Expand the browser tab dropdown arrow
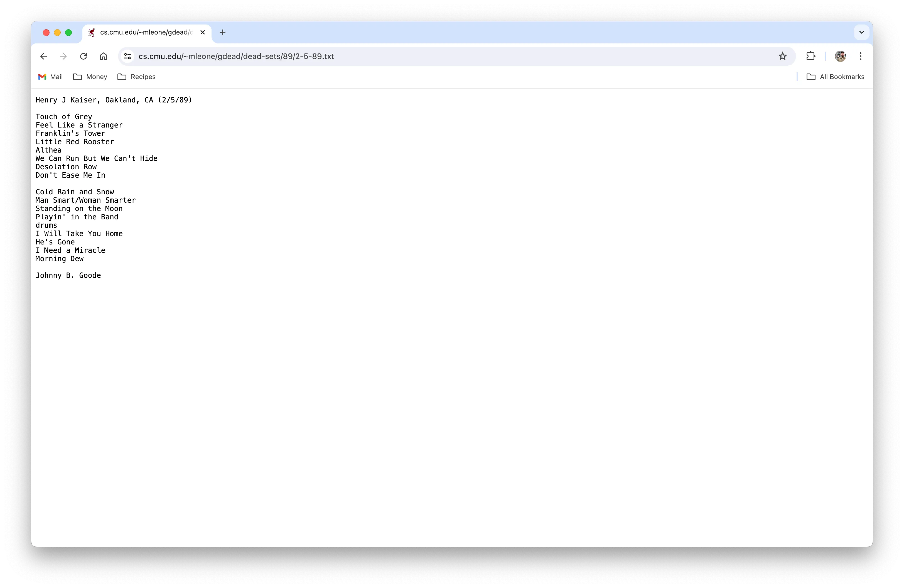904x588 pixels. point(861,32)
